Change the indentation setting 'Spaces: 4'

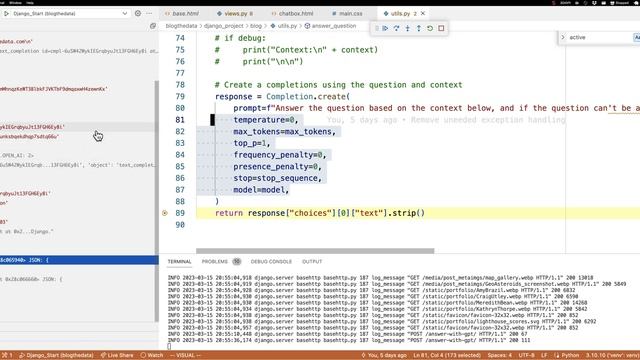[500, 355]
